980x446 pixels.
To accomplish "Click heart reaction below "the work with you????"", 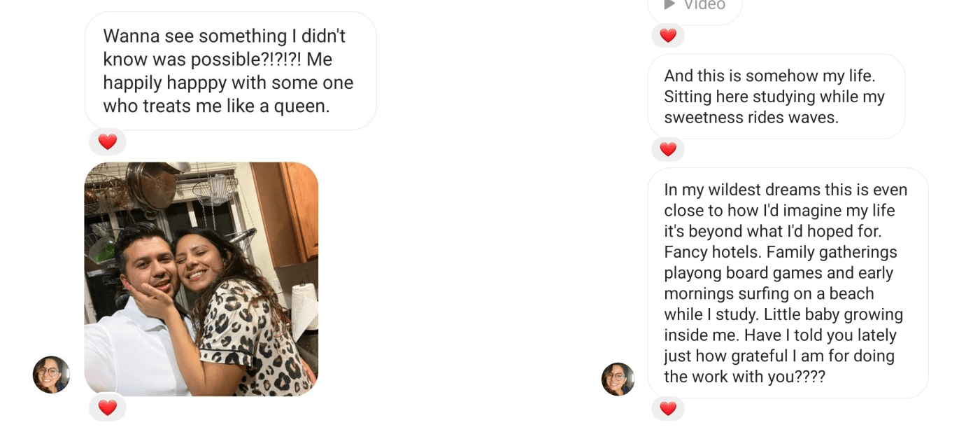I will coord(668,408).
